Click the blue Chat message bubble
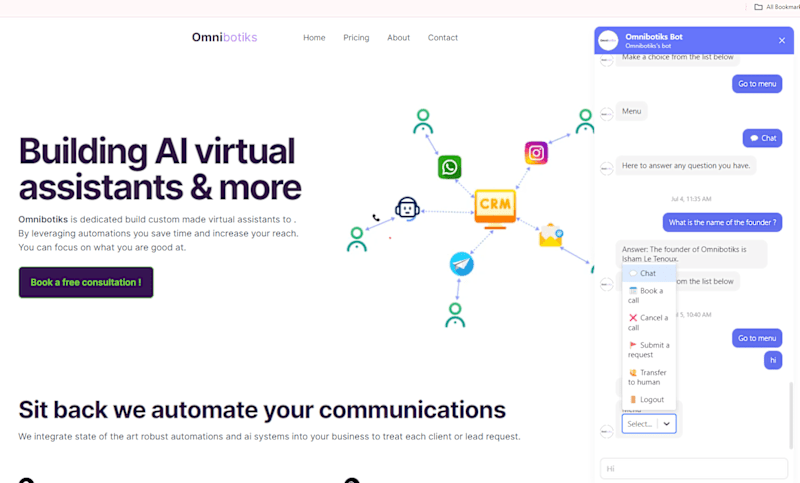800x483 pixels. click(x=763, y=138)
